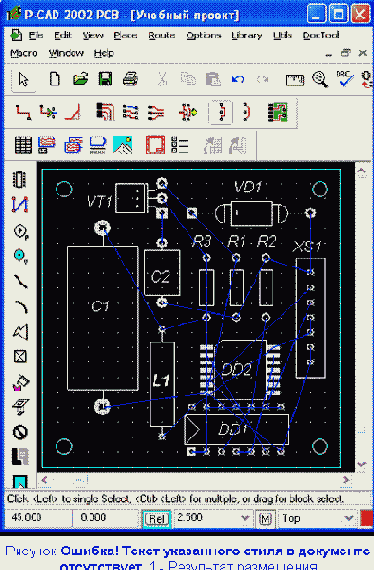Open the Library menu

247,35
